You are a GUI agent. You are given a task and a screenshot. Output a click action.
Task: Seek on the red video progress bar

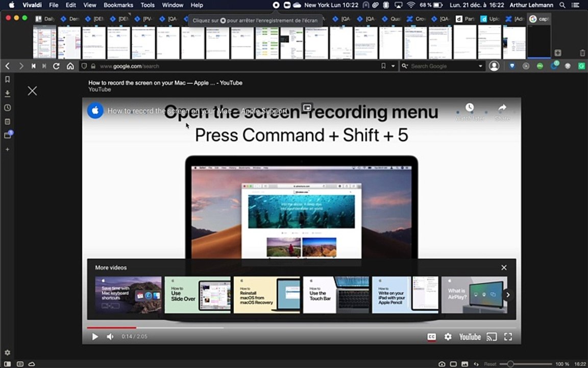point(302,328)
